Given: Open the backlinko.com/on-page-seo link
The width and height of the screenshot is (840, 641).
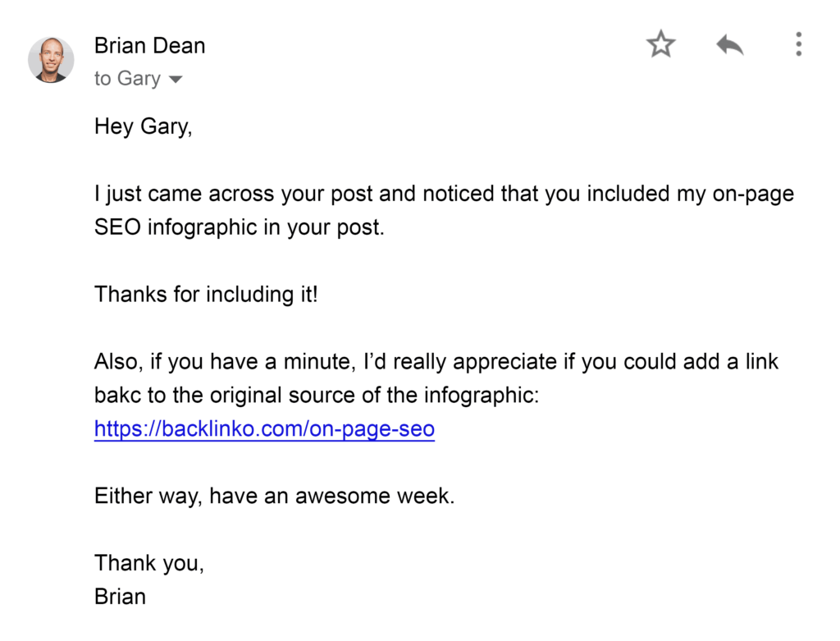Looking at the screenshot, I should pyautogui.click(x=264, y=428).
